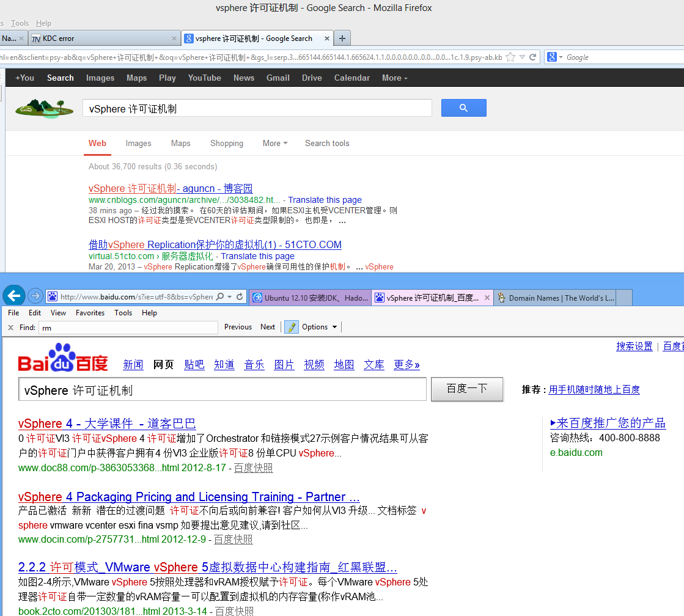Click the 用手机随时随地上百度 recommendation link

coord(594,389)
